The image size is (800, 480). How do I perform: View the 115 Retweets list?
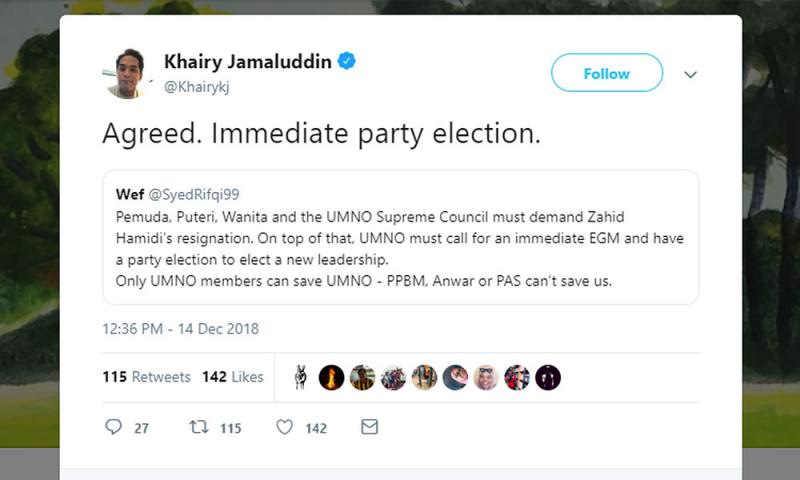point(146,377)
